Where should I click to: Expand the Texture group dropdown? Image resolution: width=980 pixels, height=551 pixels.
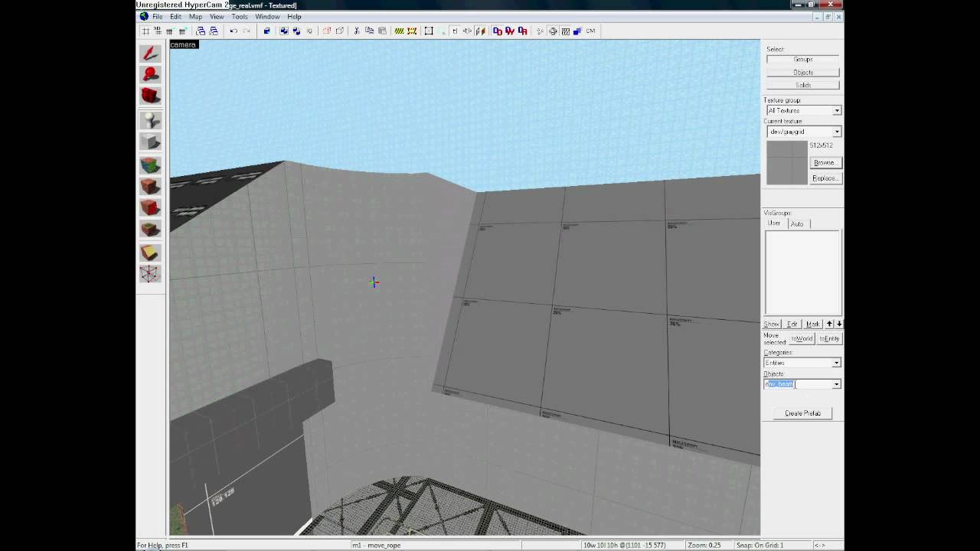(x=837, y=110)
